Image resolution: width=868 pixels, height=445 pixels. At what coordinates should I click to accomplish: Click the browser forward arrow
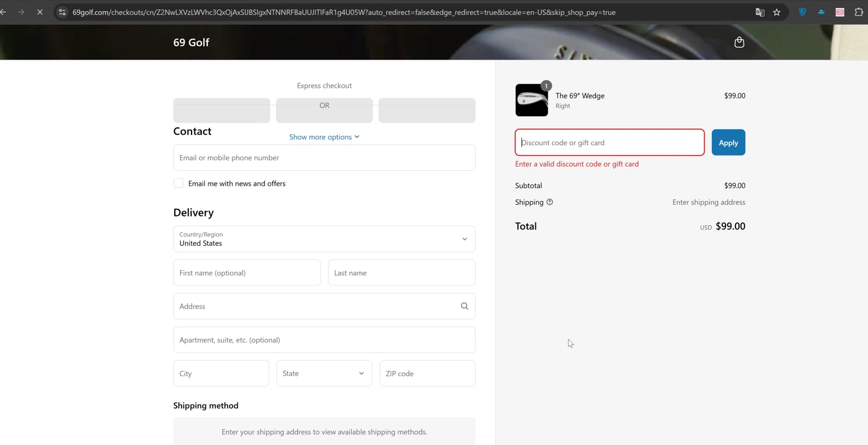click(21, 12)
